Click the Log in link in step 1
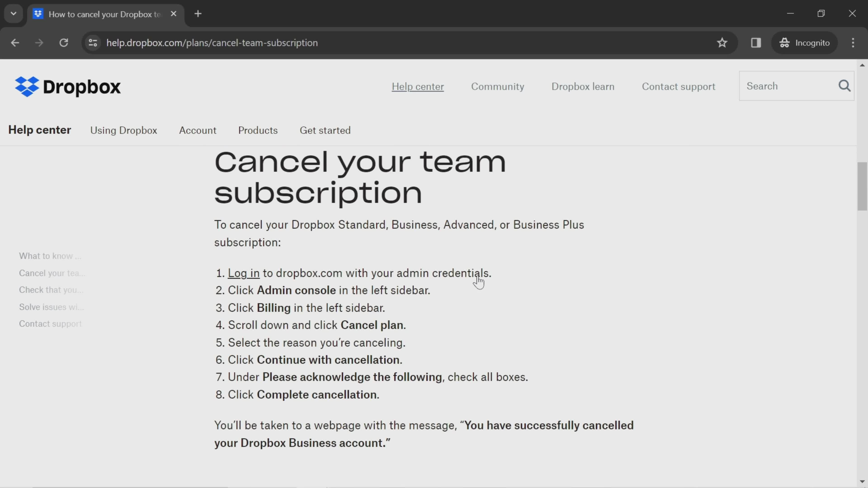This screenshot has width=868, height=488. click(244, 273)
